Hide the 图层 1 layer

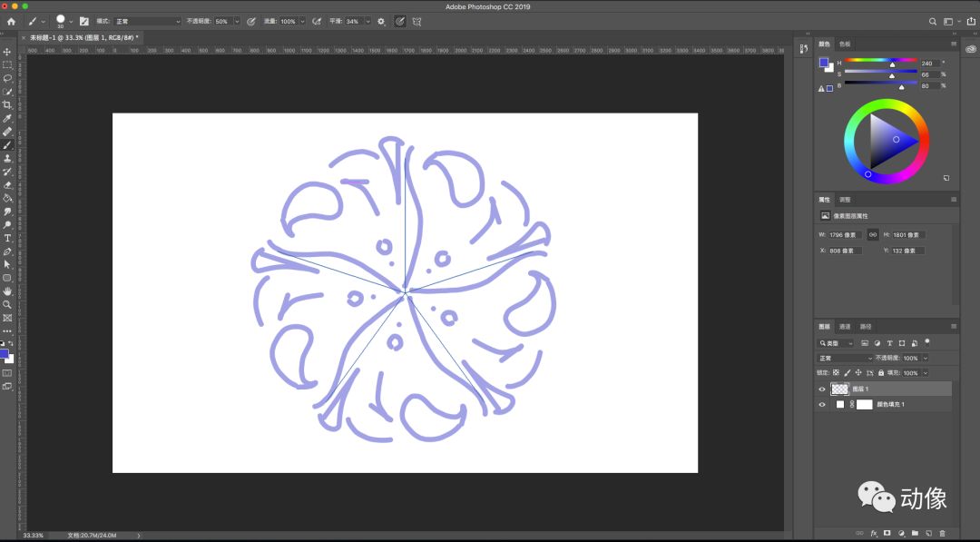(x=822, y=389)
